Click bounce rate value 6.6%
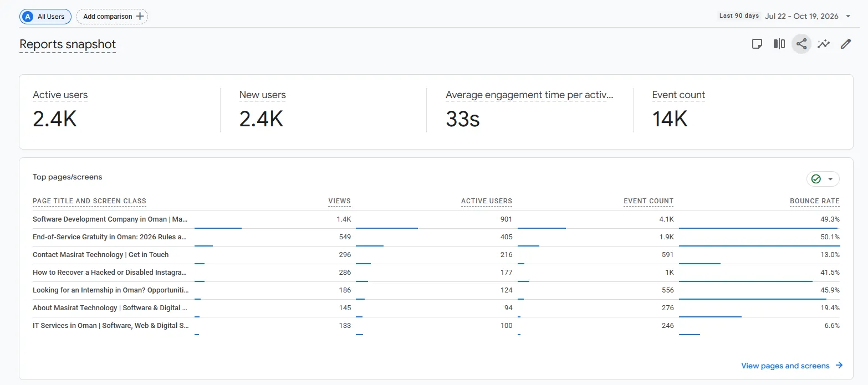The height and width of the screenshot is (385, 868). pyautogui.click(x=832, y=326)
